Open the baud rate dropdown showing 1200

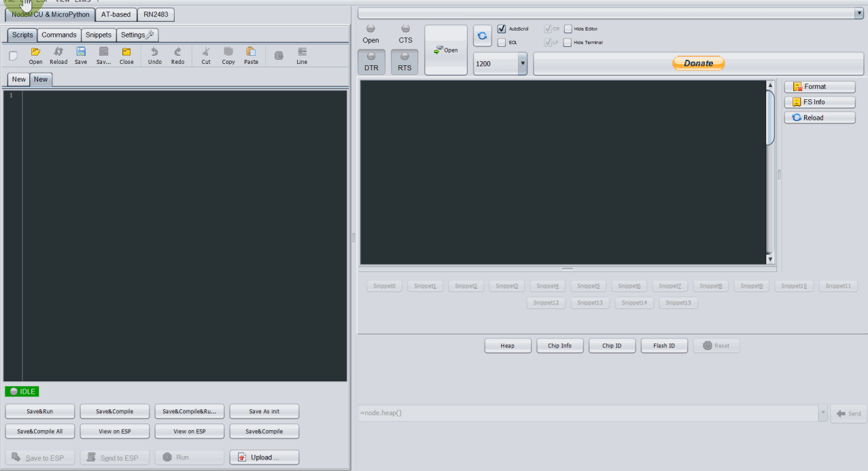(x=523, y=63)
